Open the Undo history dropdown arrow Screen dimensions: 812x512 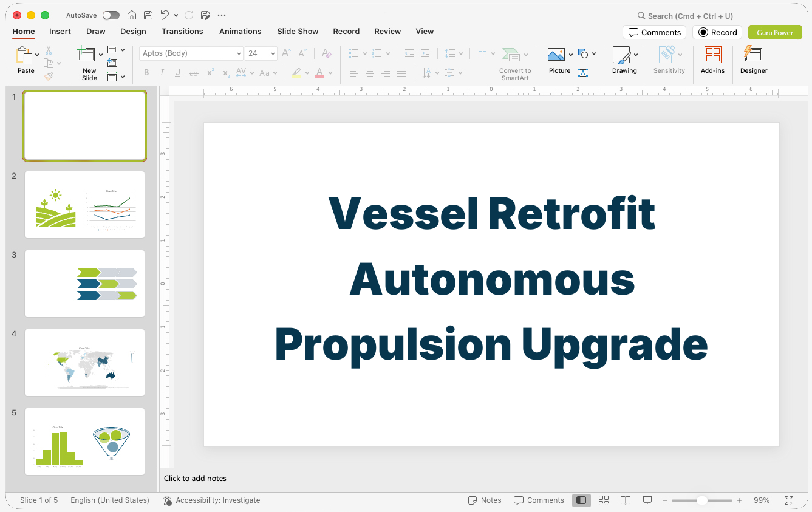point(176,15)
